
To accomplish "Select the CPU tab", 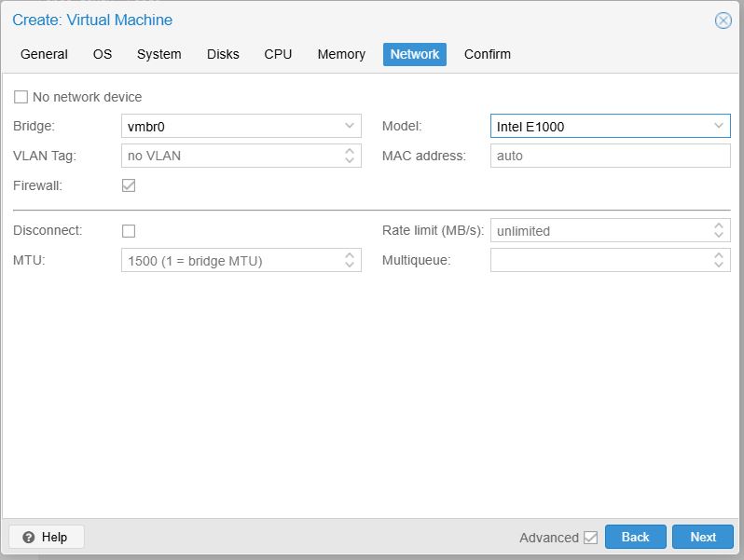I will pyautogui.click(x=278, y=54).
